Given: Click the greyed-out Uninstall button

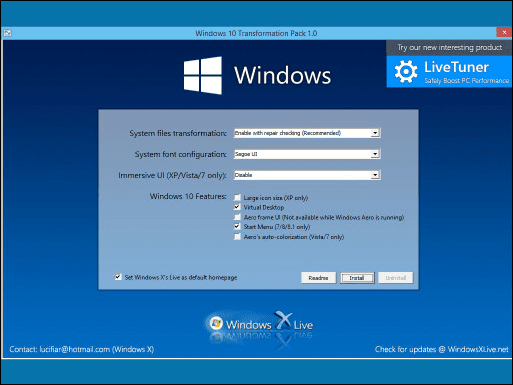Looking at the screenshot, I should (396, 278).
